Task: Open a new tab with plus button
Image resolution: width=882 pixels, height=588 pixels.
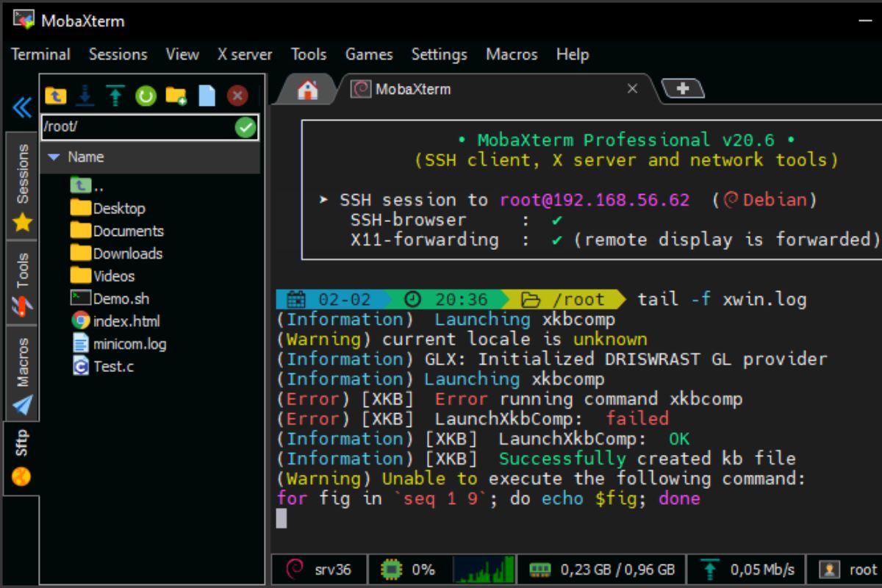Action: pyautogui.click(x=683, y=89)
